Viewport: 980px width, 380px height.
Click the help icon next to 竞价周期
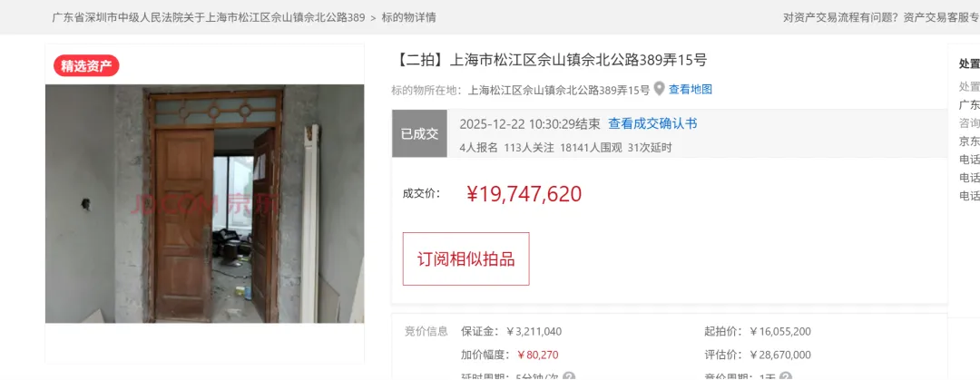tap(786, 377)
